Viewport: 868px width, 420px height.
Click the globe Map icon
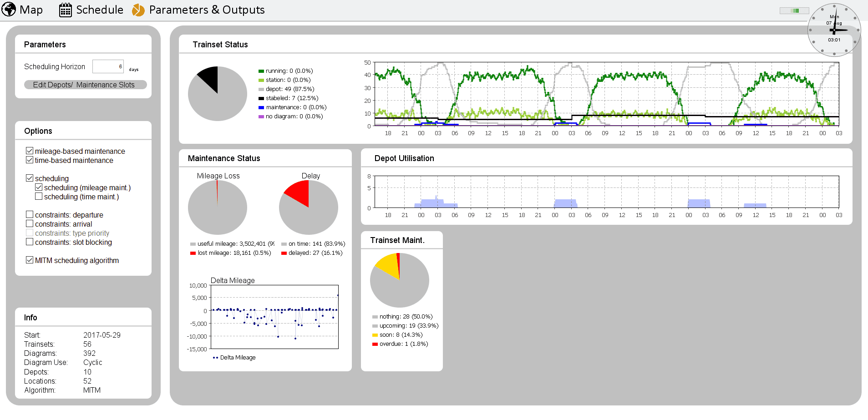[9, 10]
